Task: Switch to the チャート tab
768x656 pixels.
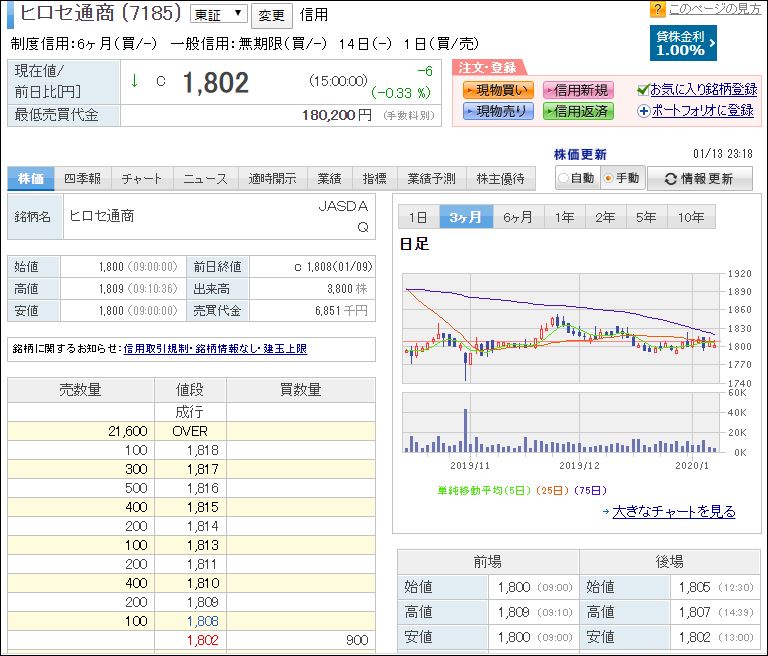Action: [x=142, y=179]
